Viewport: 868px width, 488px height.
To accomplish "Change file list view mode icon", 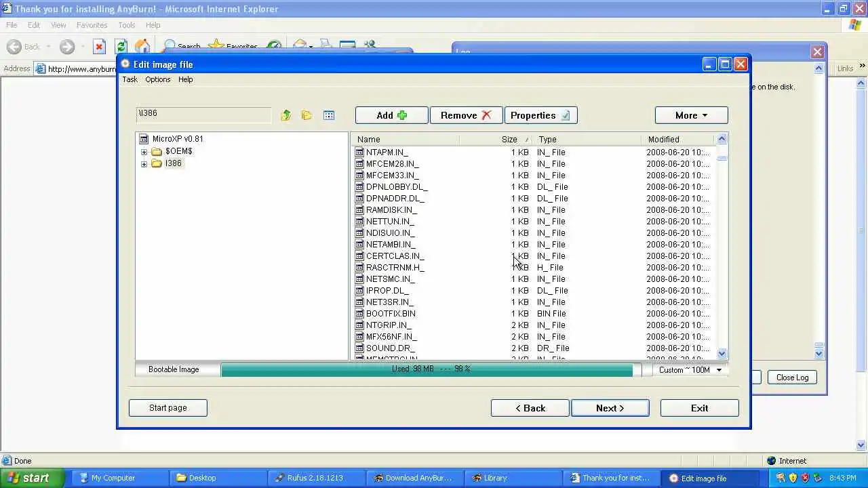I will tap(329, 115).
